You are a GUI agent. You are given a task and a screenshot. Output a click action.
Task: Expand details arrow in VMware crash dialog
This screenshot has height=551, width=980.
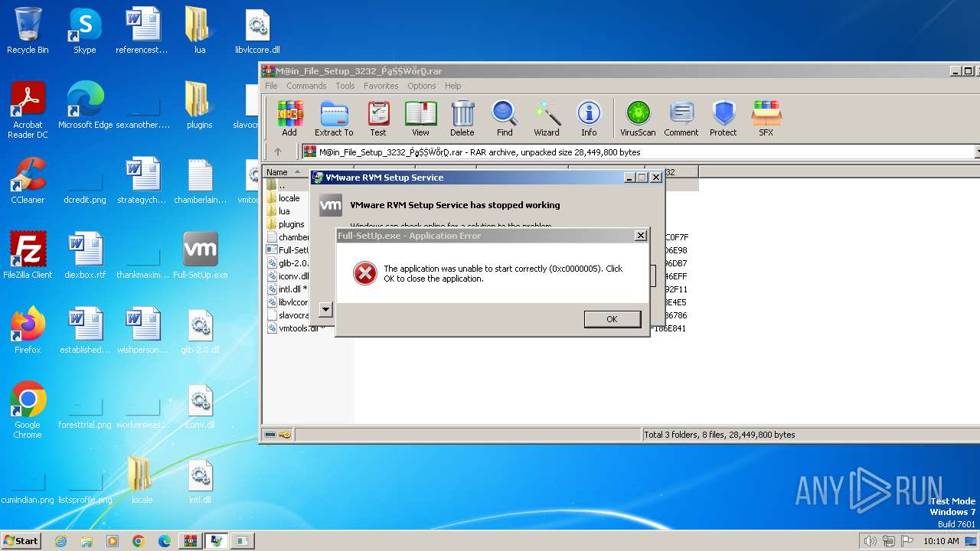pyautogui.click(x=325, y=309)
